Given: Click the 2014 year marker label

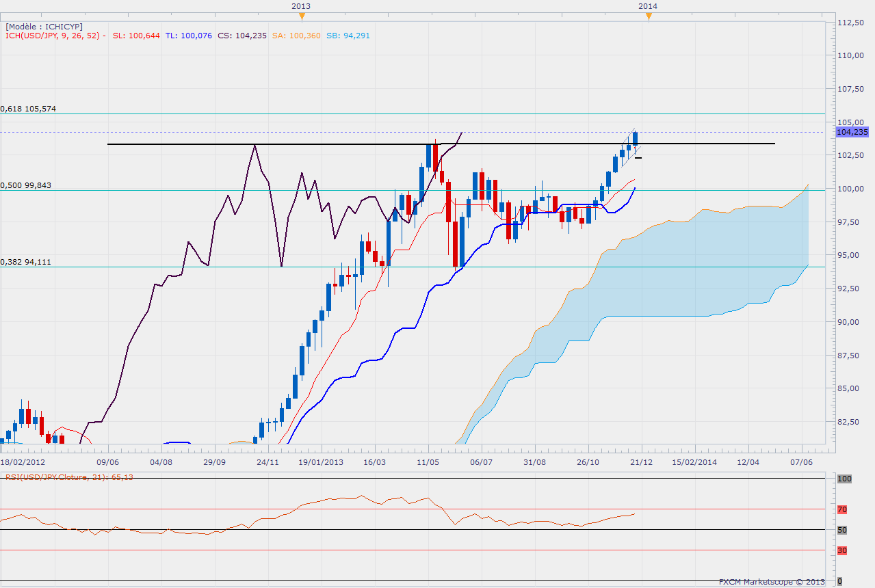Looking at the screenshot, I should 648,5.
